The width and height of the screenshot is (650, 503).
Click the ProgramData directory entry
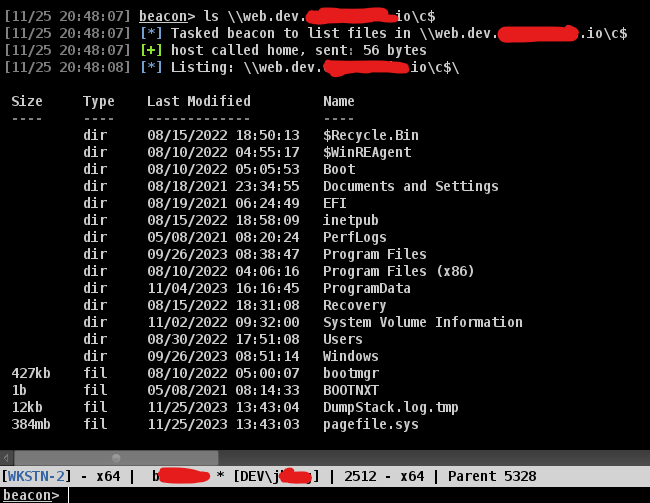click(366, 288)
